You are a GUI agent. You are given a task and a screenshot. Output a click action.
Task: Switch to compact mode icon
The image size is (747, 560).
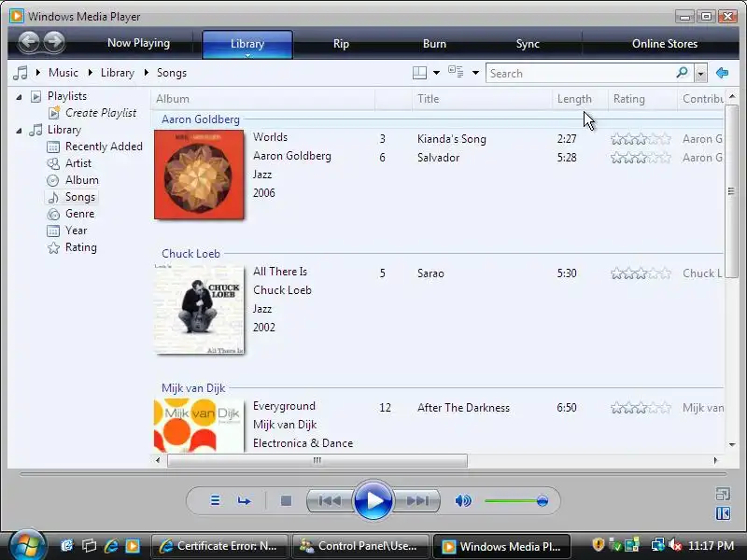click(x=723, y=513)
